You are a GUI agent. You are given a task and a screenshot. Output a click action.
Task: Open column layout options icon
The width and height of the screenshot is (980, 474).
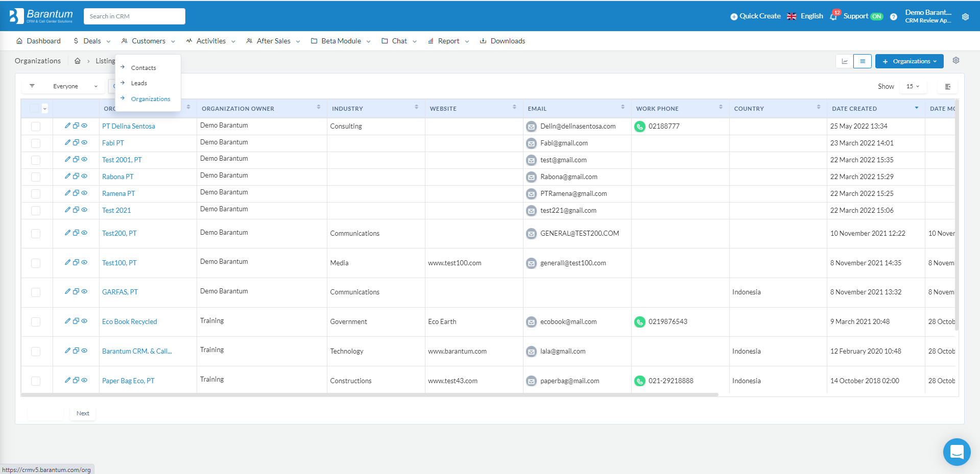tap(948, 86)
